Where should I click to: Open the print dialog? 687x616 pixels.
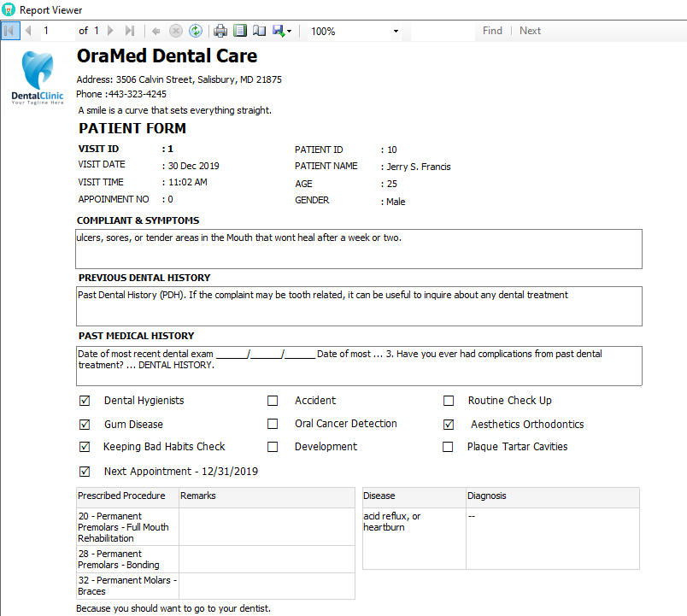(x=220, y=31)
